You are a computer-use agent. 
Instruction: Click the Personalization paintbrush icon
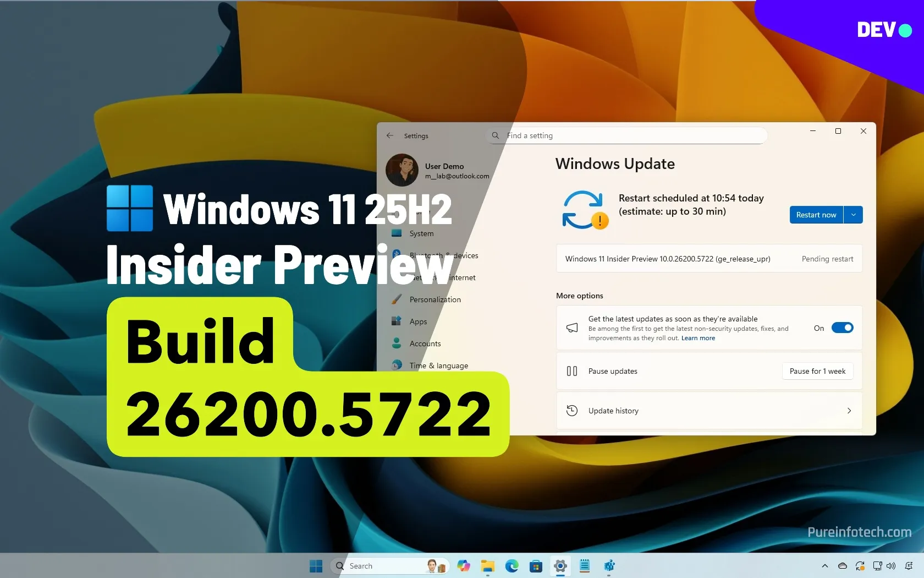point(397,299)
